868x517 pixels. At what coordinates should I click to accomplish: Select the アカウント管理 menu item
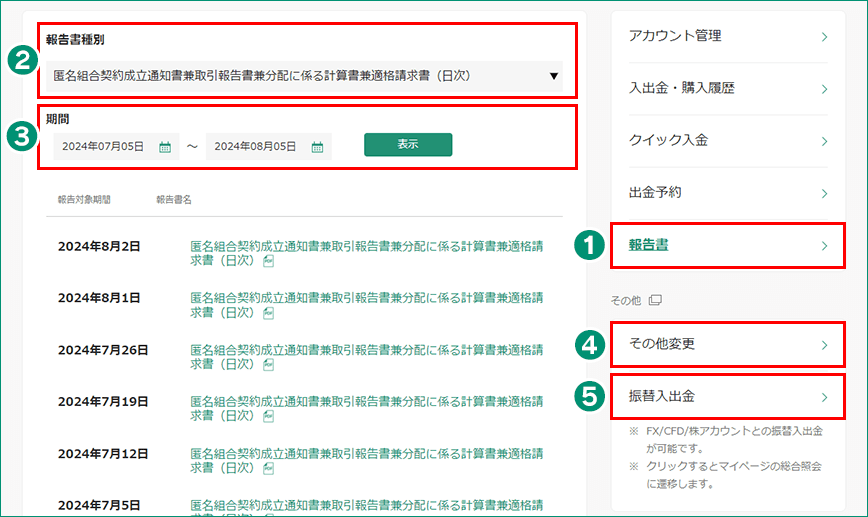tap(728, 37)
